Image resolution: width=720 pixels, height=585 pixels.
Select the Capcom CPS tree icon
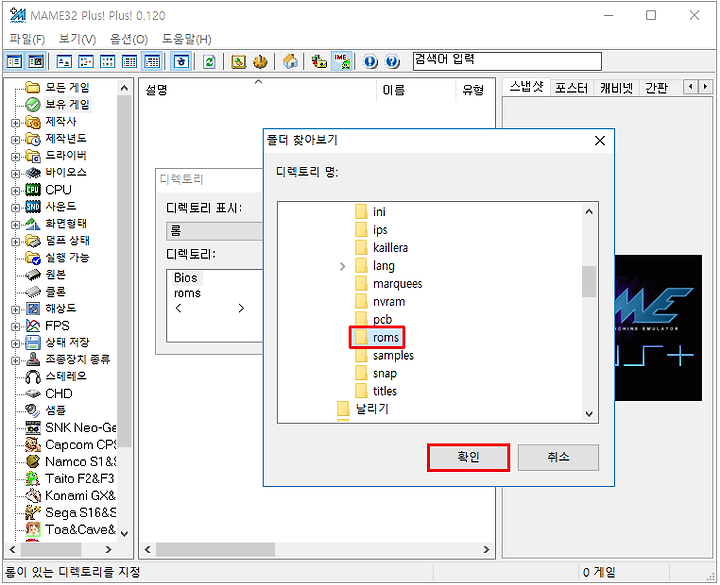click(x=33, y=444)
